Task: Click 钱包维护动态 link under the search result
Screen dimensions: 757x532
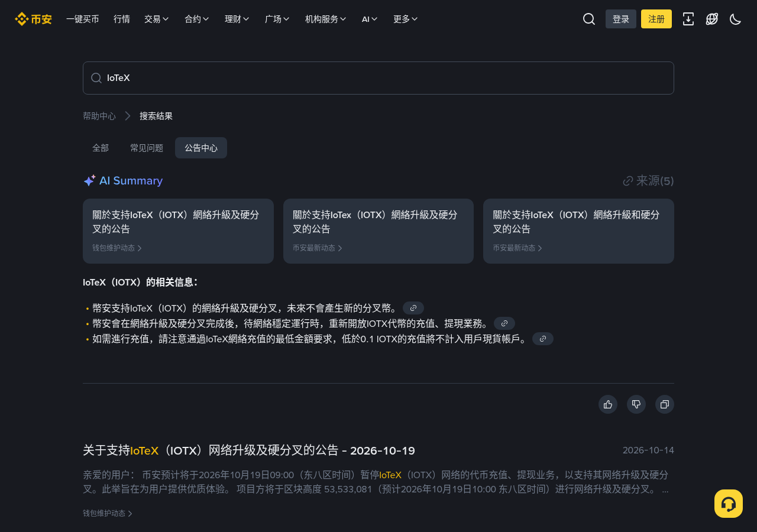Action: (x=108, y=513)
